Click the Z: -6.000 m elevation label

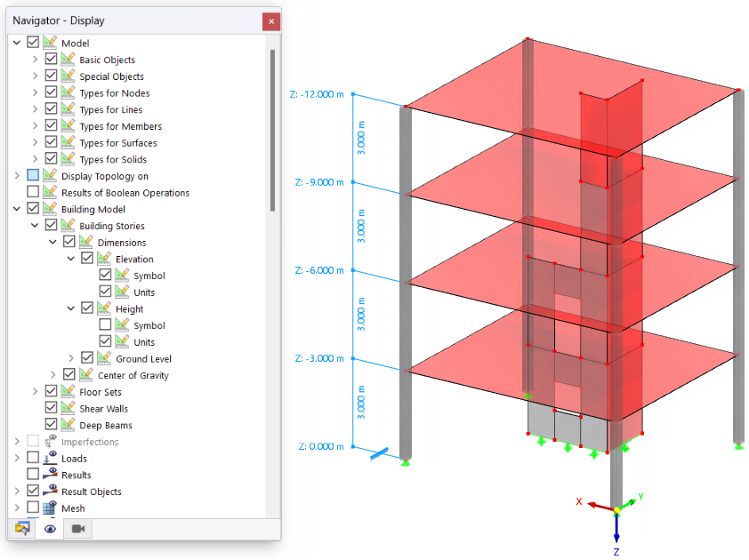pos(319,270)
